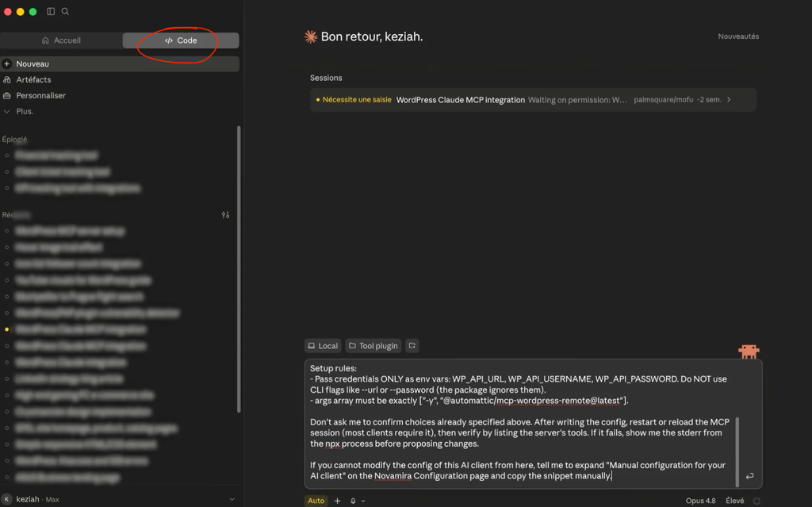Click the plus attachment icon
The height and width of the screenshot is (507, 812).
(x=337, y=501)
